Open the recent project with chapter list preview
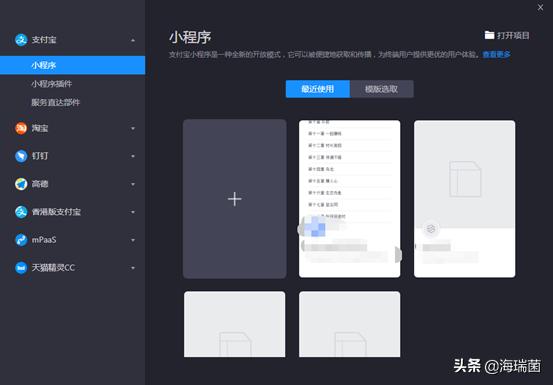Image resolution: width=553 pixels, height=385 pixels. [x=350, y=199]
